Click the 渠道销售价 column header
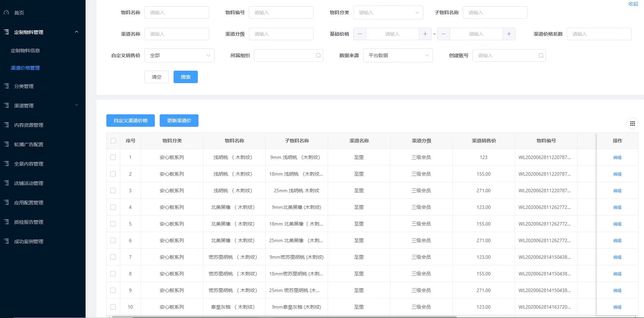The height and width of the screenshot is (318, 644). (484, 141)
